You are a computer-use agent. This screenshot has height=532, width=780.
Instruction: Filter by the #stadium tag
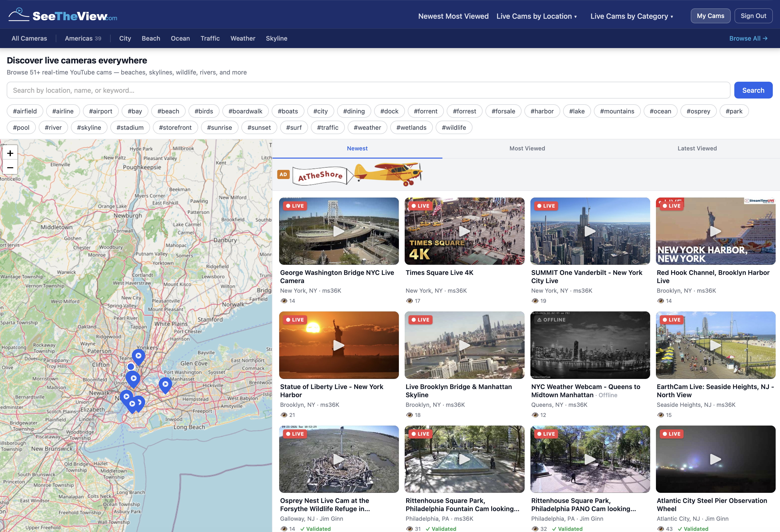(x=130, y=127)
